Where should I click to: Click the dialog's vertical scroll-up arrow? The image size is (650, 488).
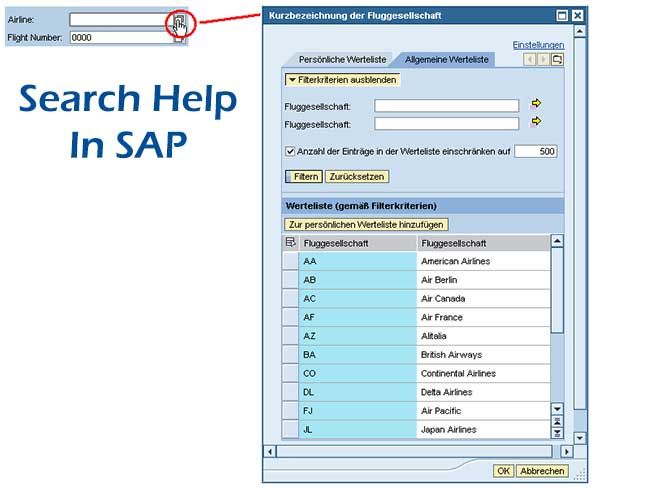[580, 32]
